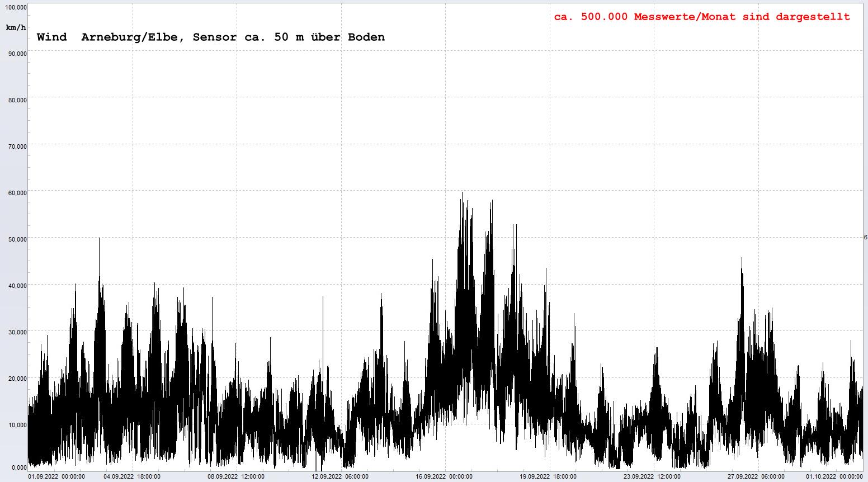Select the 30,000 y-axis label
Image resolution: width=868 pixels, height=482 pixels.
pyautogui.click(x=17, y=332)
